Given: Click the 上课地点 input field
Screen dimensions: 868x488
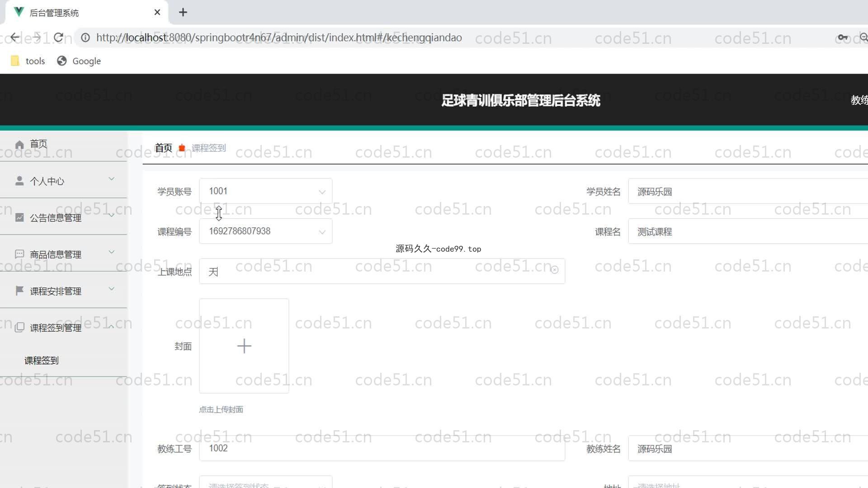Looking at the screenshot, I should [x=382, y=272].
